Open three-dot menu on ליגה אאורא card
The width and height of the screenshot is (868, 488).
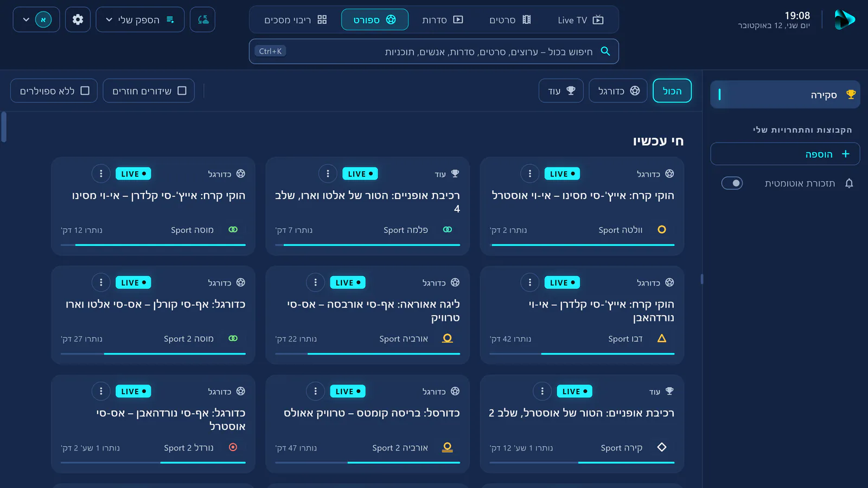click(315, 282)
